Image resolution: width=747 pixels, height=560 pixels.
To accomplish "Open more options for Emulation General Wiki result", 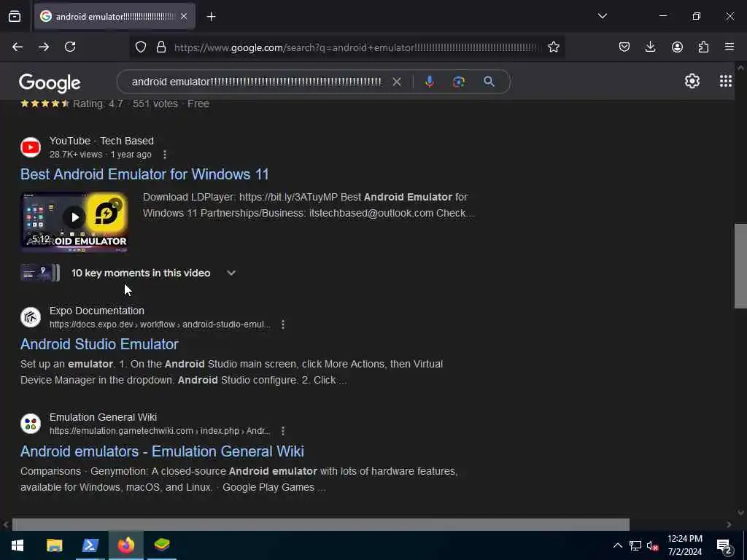I will pos(283,431).
